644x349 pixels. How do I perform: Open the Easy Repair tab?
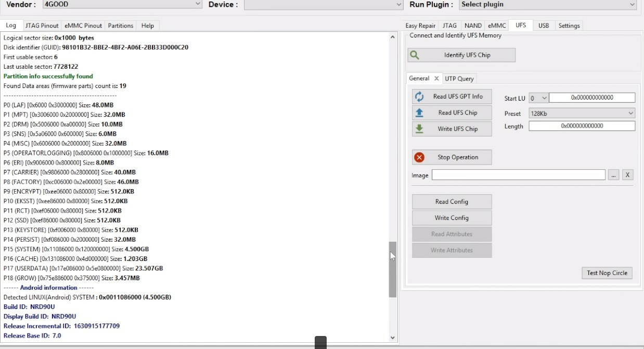pos(420,26)
